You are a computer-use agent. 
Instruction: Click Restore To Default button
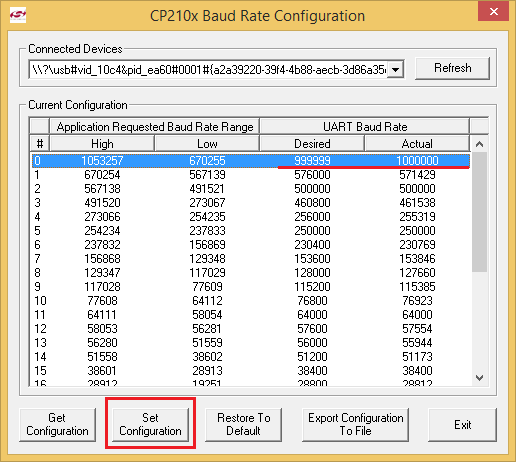point(243,424)
